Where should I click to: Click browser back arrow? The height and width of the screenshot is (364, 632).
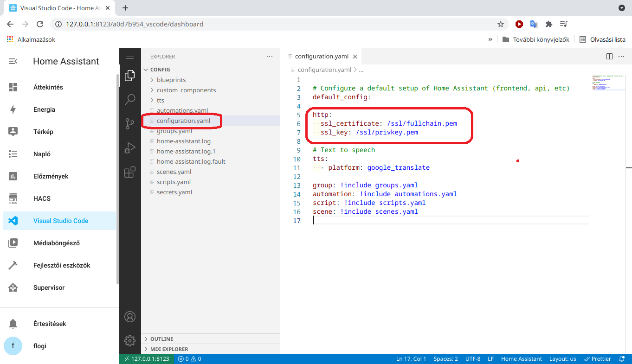click(x=10, y=24)
